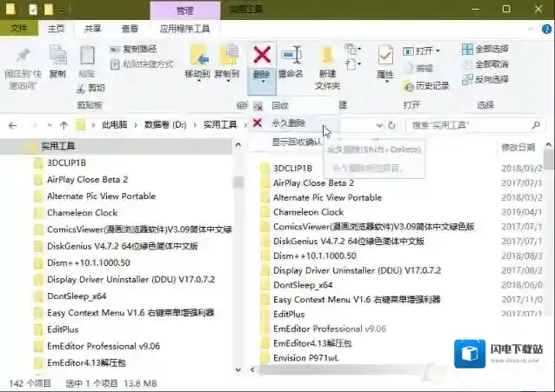Select Dism++10.1.1000.50 in file list

pos(315,256)
